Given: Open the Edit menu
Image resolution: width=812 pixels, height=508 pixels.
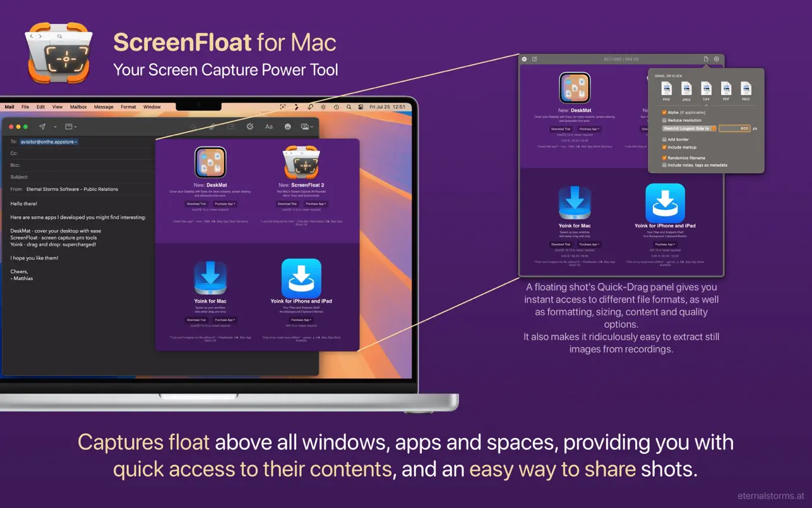Looking at the screenshot, I should click(40, 107).
